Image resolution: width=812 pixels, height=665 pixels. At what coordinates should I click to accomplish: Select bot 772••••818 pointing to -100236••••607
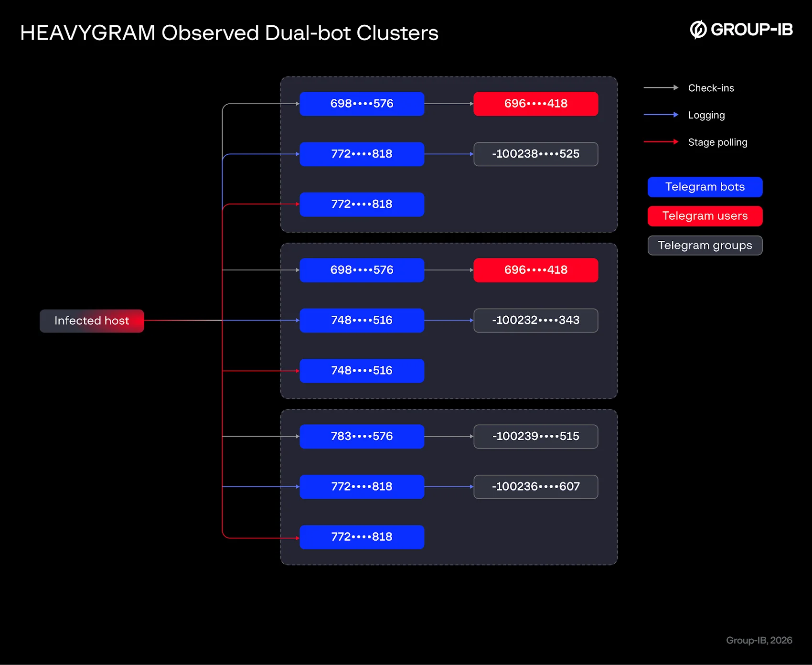[x=362, y=486]
